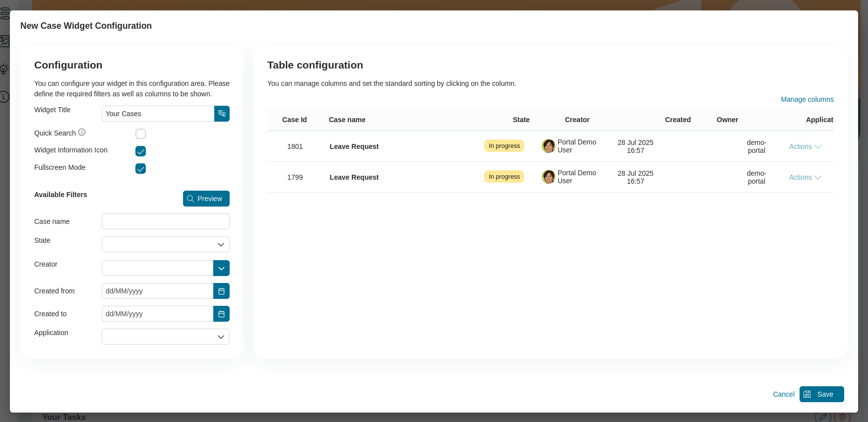Image resolution: width=868 pixels, height=422 pixels.
Task: Sort by the Owner column header
Action: pyautogui.click(x=728, y=120)
